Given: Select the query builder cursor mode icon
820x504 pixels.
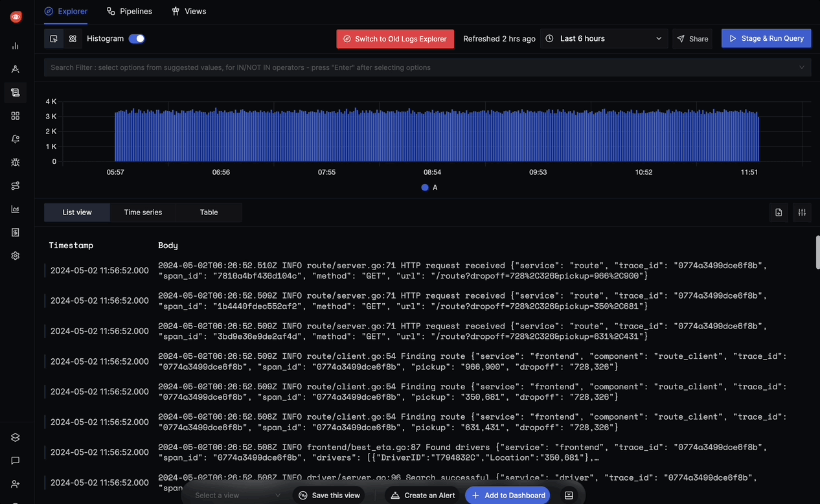Looking at the screenshot, I should click(x=54, y=39).
